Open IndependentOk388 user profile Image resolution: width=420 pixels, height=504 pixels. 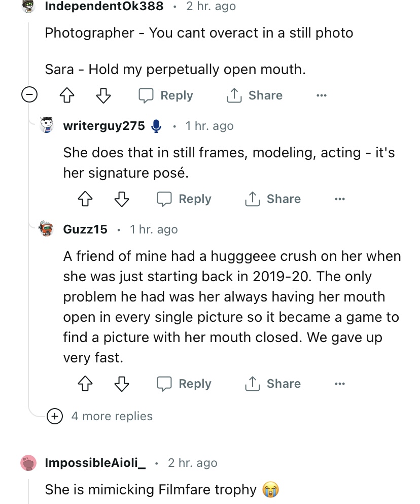coord(104,6)
